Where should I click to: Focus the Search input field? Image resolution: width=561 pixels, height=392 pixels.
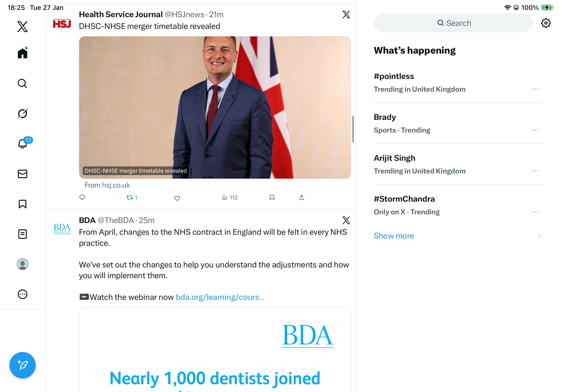453,23
